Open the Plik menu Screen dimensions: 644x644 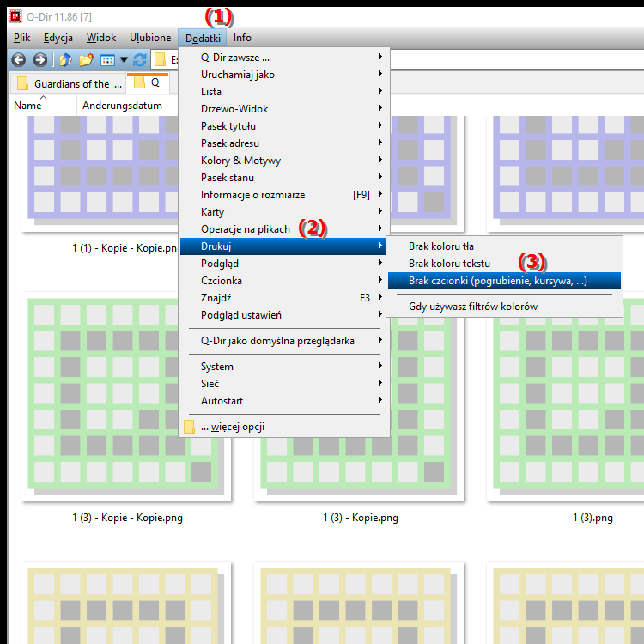coord(21,38)
